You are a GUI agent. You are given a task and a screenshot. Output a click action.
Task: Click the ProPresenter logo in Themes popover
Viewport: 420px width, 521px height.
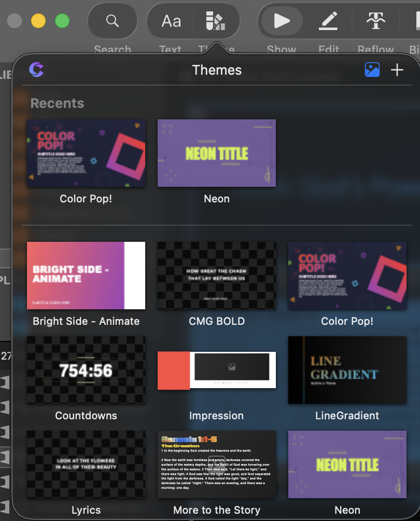pos(36,70)
